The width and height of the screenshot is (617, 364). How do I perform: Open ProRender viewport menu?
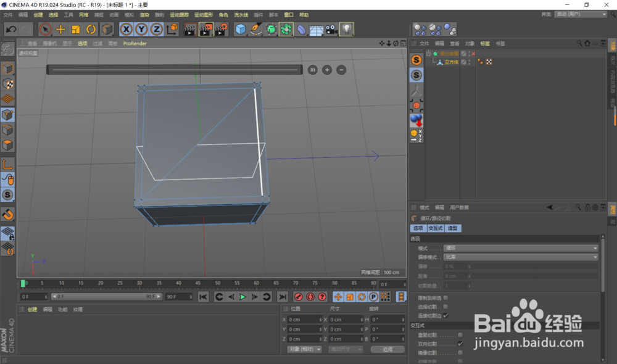pos(135,43)
